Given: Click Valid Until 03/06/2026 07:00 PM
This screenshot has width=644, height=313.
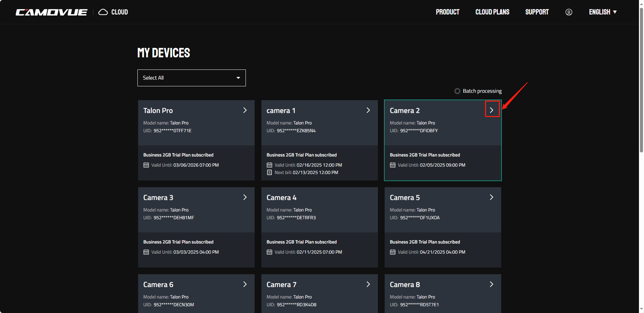Looking at the screenshot, I should point(185,165).
